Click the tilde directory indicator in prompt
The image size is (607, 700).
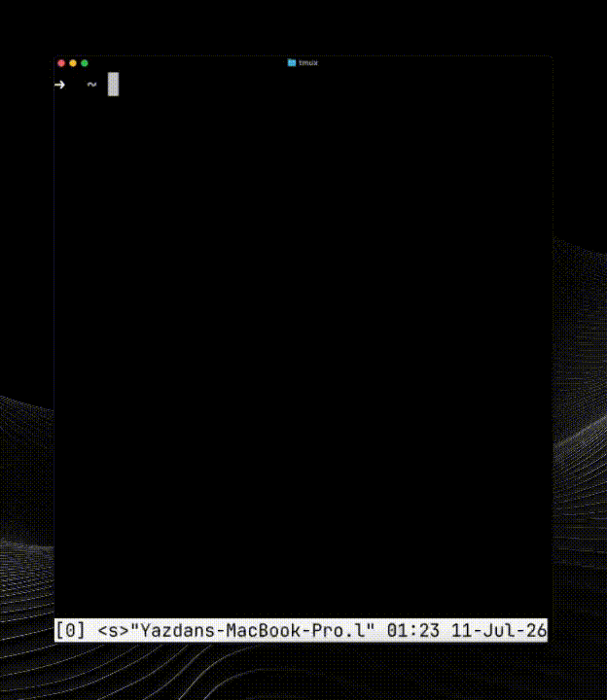tap(91, 84)
